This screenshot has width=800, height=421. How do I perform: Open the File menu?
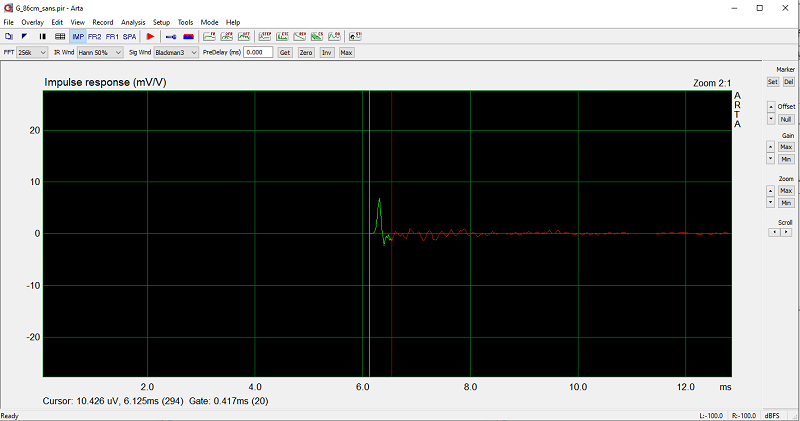pos(9,22)
